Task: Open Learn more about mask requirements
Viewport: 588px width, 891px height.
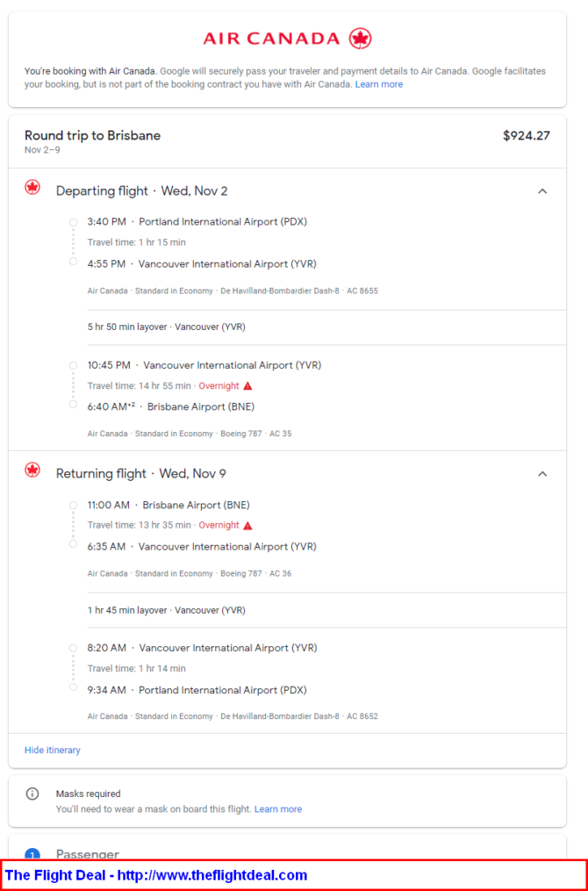Action: click(x=278, y=808)
